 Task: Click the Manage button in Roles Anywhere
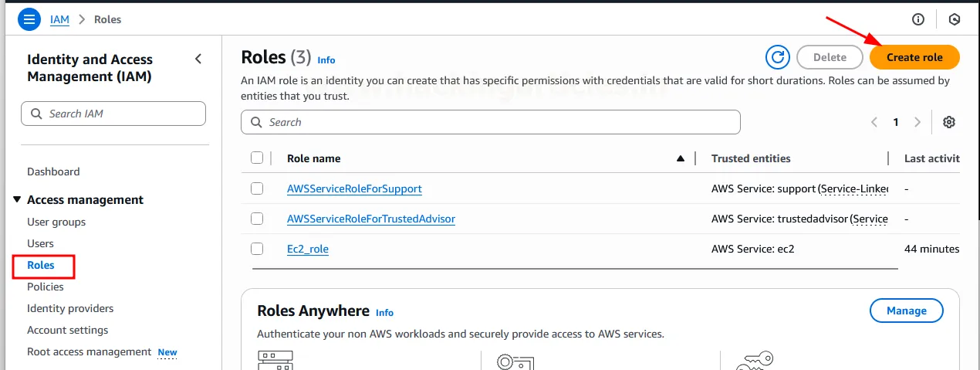[x=907, y=311]
